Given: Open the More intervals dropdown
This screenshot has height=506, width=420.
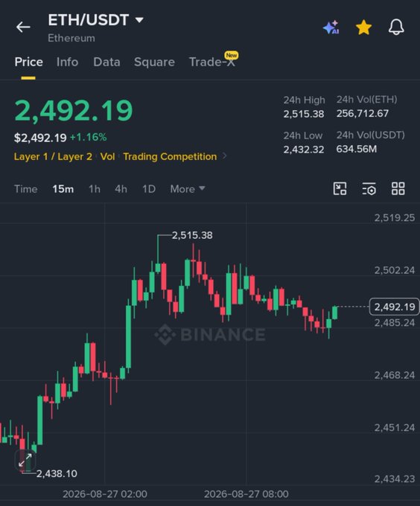Looking at the screenshot, I should (x=188, y=189).
